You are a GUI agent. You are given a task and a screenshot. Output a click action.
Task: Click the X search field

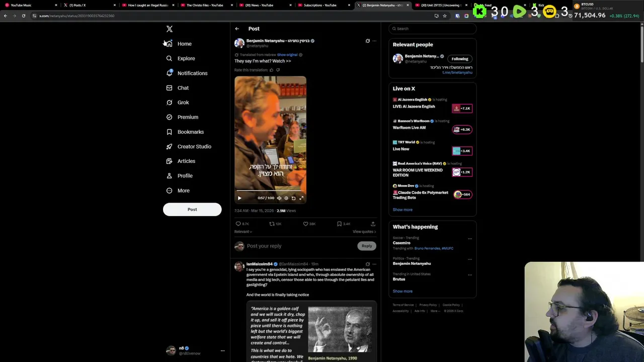pyautogui.click(x=432, y=29)
